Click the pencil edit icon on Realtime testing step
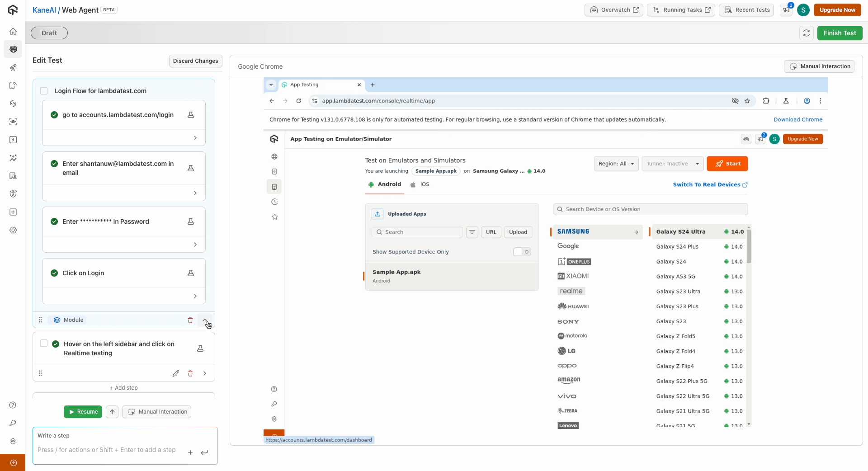This screenshot has height=471, width=868. pyautogui.click(x=176, y=373)
